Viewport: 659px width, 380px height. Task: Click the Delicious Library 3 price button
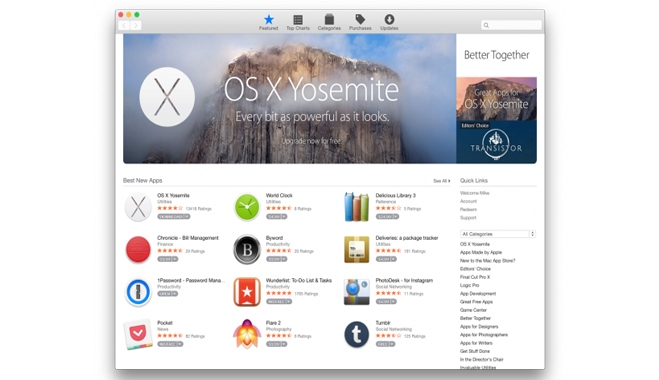click(x=387, y=216)
